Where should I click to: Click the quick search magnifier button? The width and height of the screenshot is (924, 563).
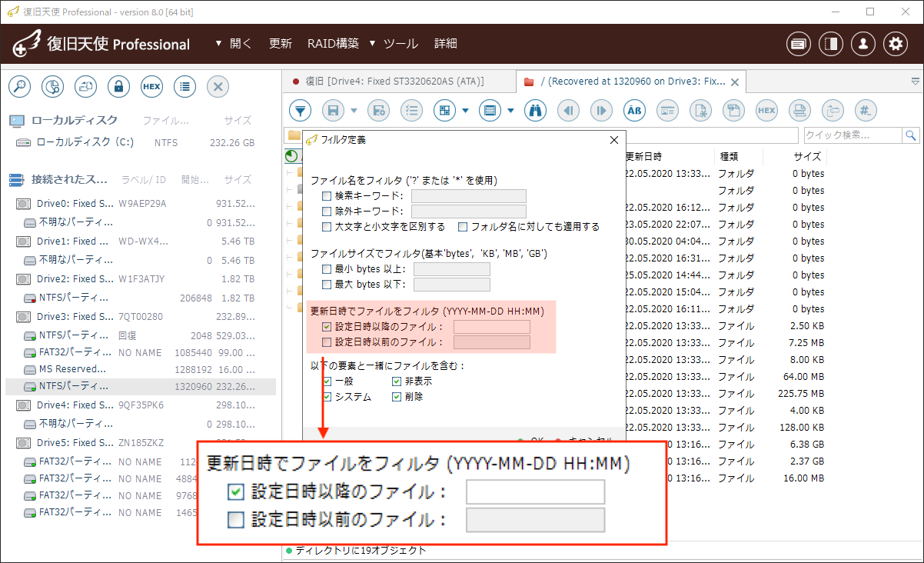[911, 135]
